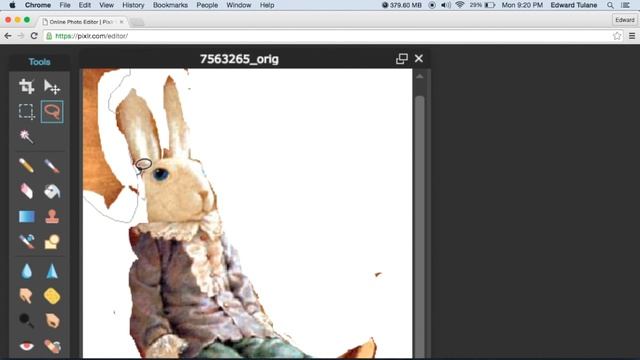The image size is (640, 360).
Task: Select the Drawing shapes tool
Action: pos(52,242)
